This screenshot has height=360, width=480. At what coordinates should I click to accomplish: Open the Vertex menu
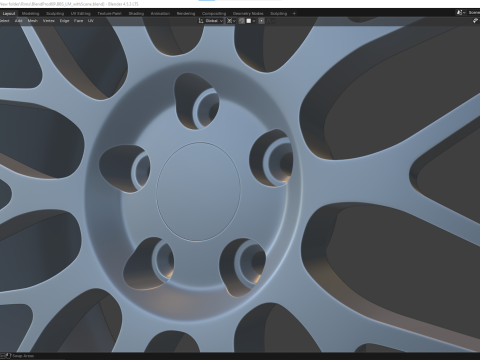[x=49, y=21]
